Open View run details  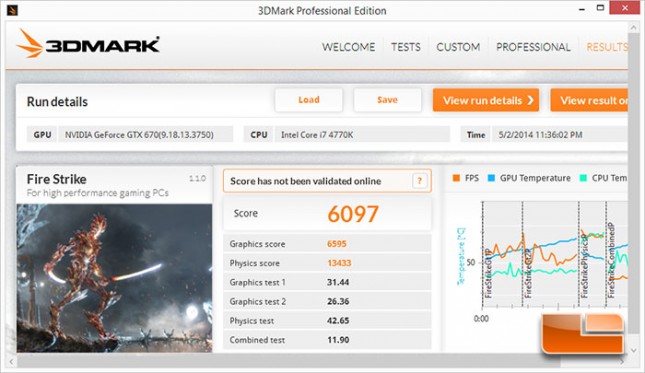486,100
